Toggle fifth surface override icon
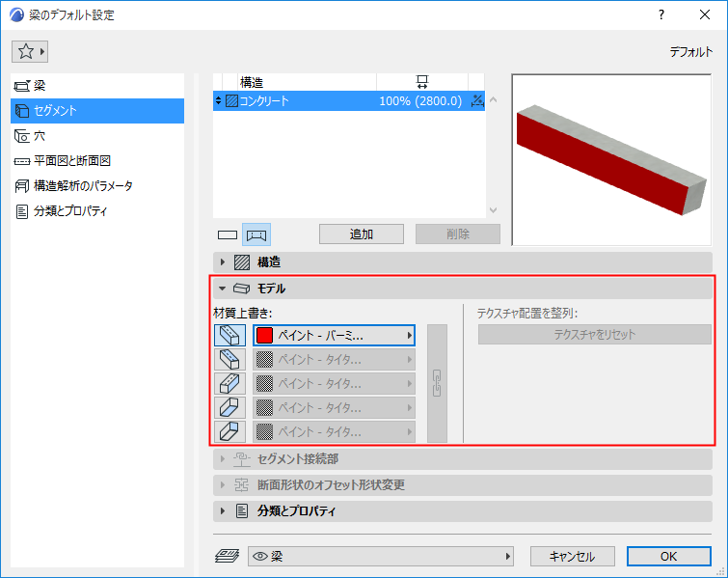This screenshot has width=728, height=578. point(229,432)
